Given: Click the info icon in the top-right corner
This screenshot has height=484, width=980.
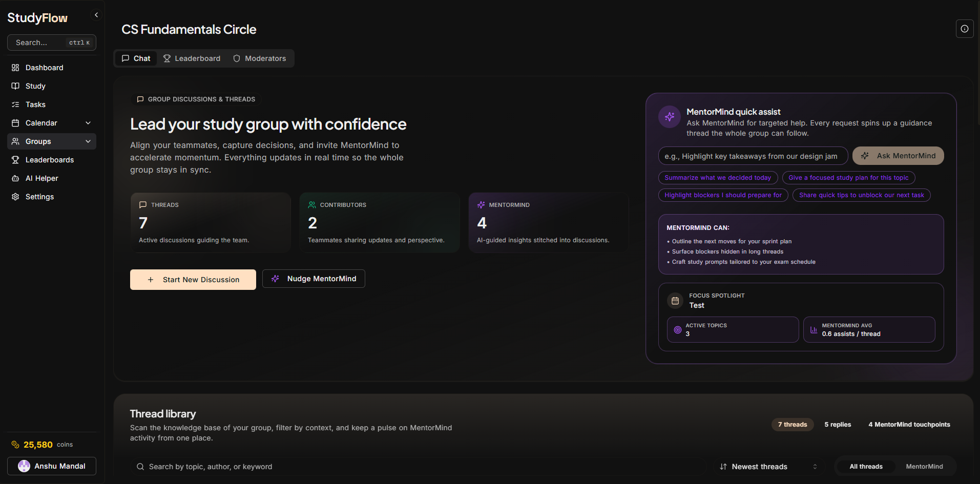Looking at the screenshot, I should tap(964, 29).
